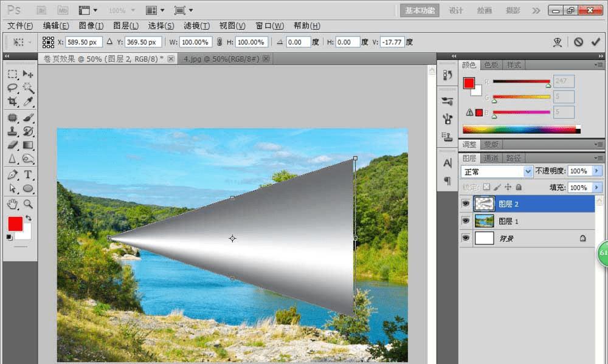Select the Dodge tool
The height and width of the screenshot is (364, 608).
28,159
